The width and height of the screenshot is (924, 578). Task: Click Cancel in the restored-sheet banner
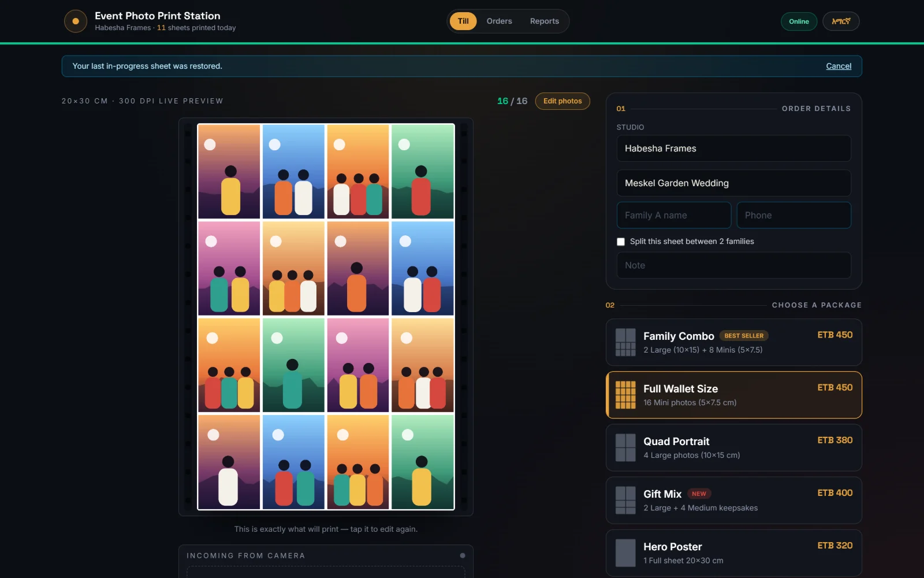839,66
